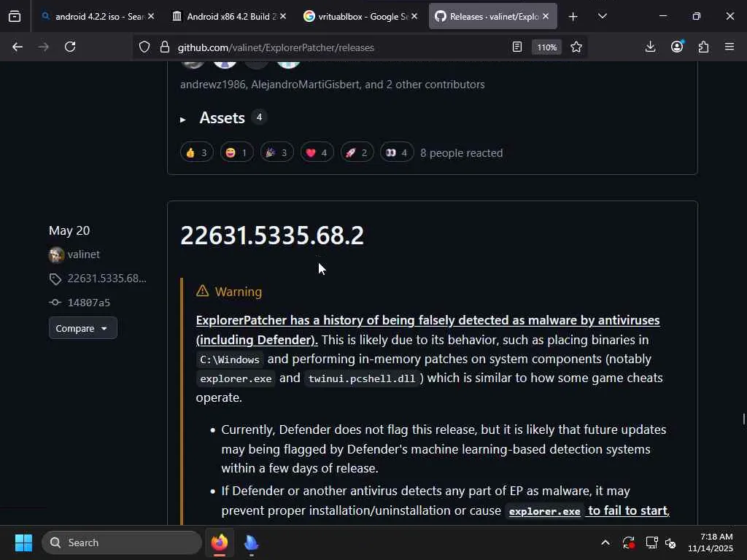Screen dimensions: 747x560
Task: Reload the current page
Action: [x=70, y=47]
